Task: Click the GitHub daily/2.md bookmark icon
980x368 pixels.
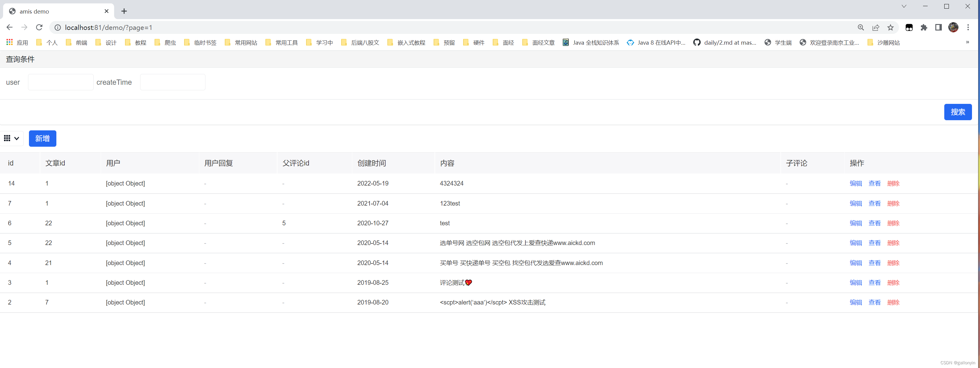Action: click(697, 42)
